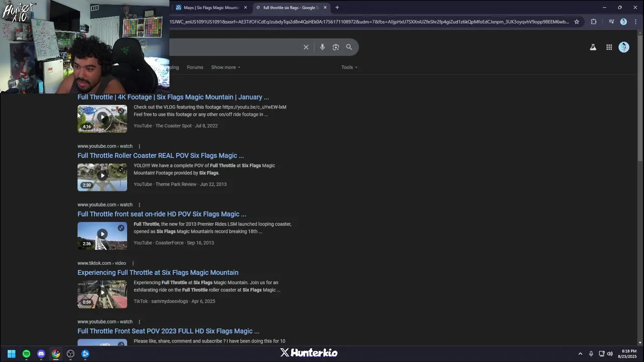Viewport: 644px width, 362px height.
Task: Click 'YouTube · Theme Park Review · Jun 22, 2013' text
Action: click(180, 185)
